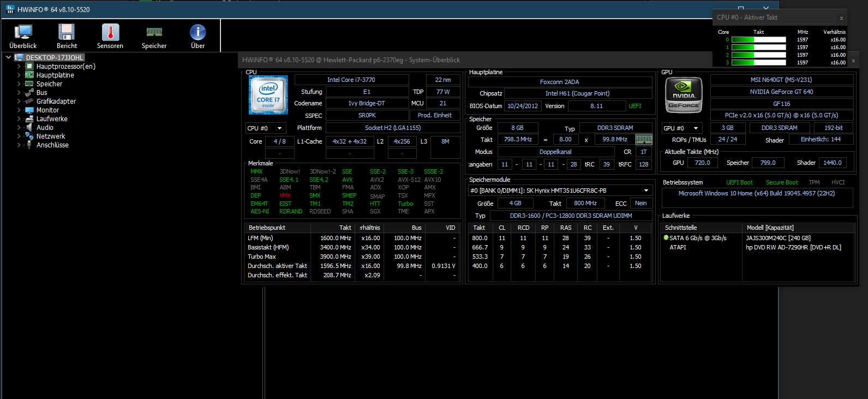Image resolution: width=868 pixels, height=399 pixels.
Task: Expand the Laufwerke node chevron
Action: 19,119
